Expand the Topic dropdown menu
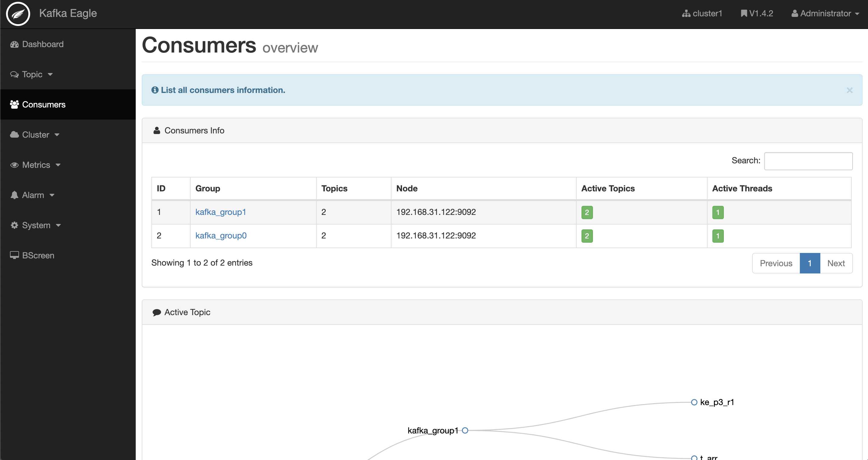 click(32, 74)
